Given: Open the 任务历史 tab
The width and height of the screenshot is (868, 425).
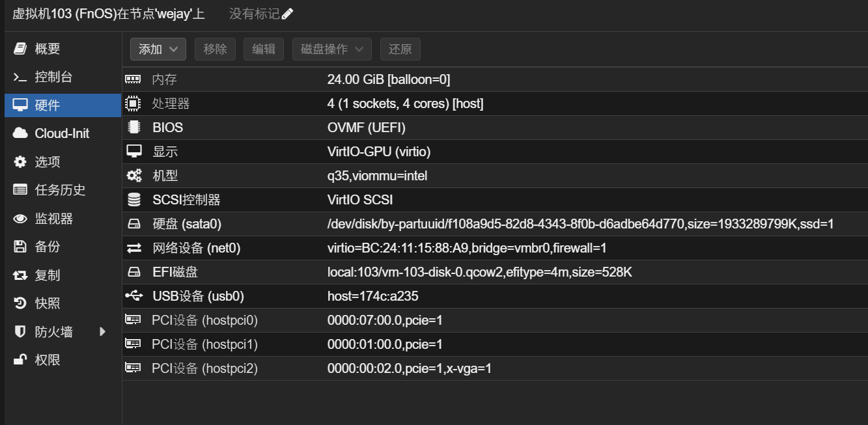Looking at the screenshot, I should point(63,190).
